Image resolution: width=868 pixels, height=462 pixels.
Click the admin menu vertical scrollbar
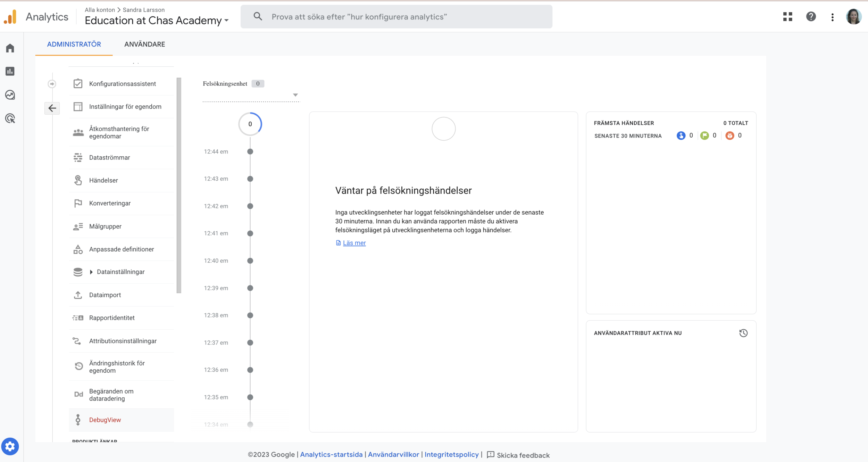coord(179,185)
